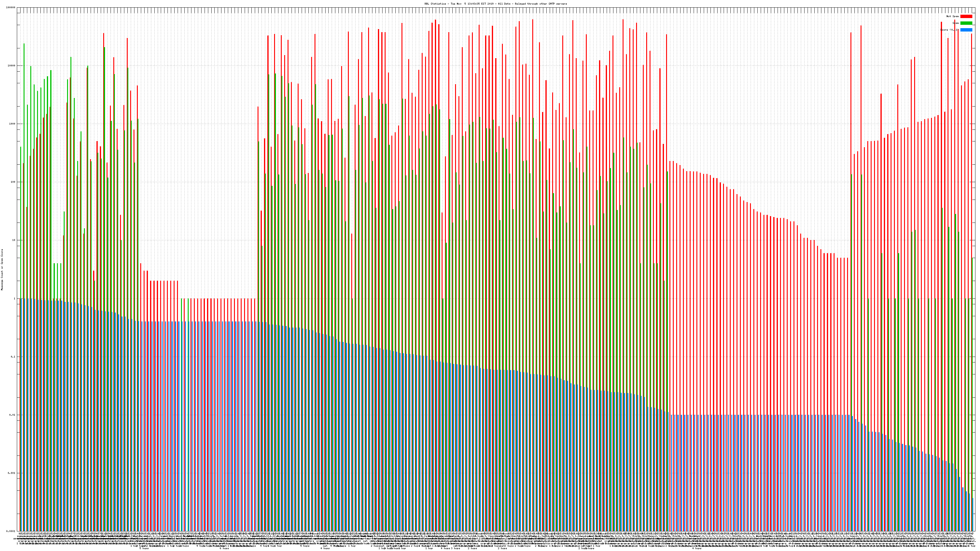The width and height of the screenshot is (980, 551).
Task: Click the red Not Spam legend swatch
Action: point(966,16)
